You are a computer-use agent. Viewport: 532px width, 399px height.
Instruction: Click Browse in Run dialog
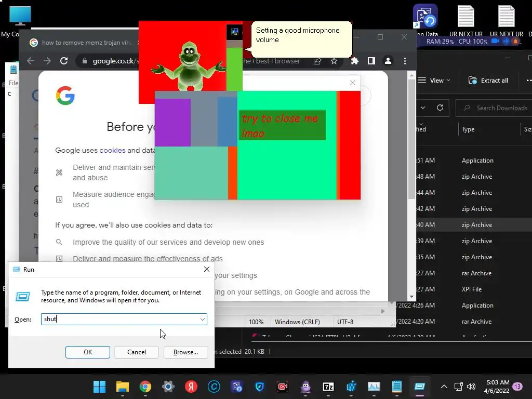click(185, 352)
